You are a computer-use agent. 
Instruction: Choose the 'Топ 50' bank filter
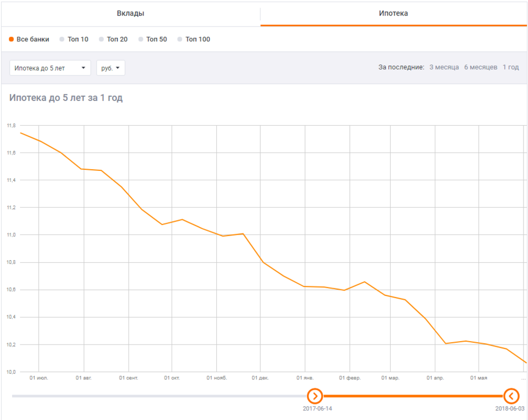(153, 39)
